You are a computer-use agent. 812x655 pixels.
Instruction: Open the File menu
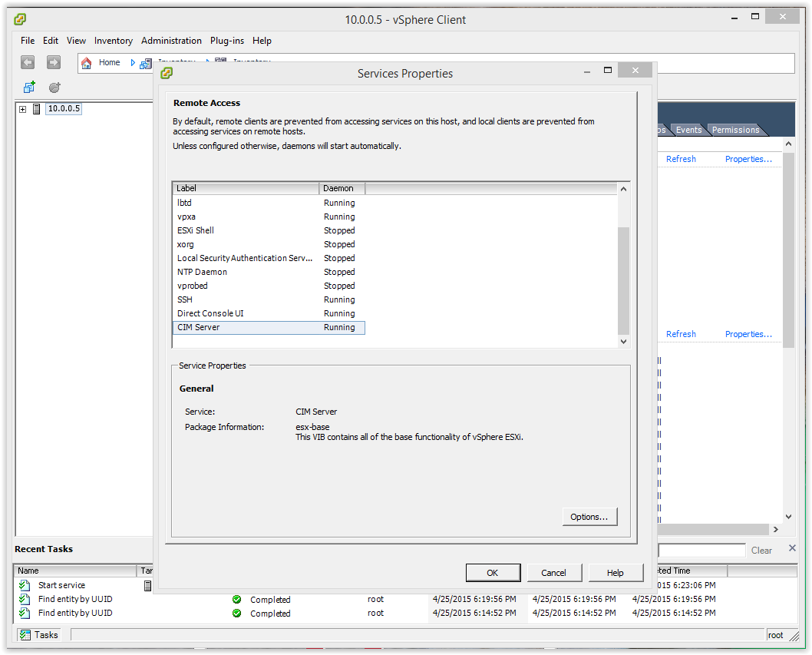(x=28, y=41)
